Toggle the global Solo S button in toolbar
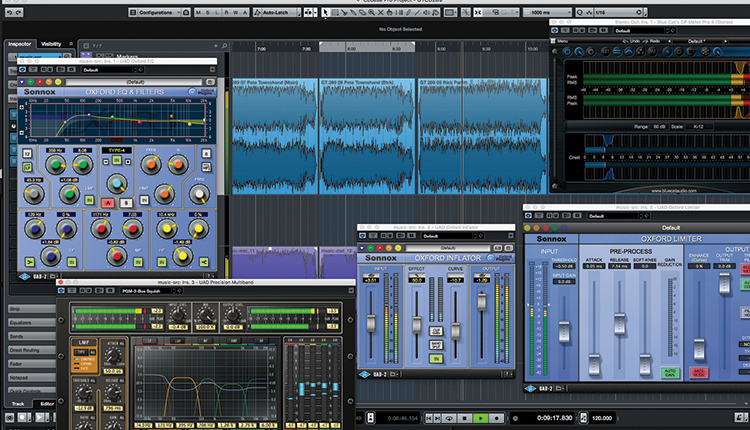Viewport: 750px width, 430px height. pyautogui.click(x=208, y=12)
